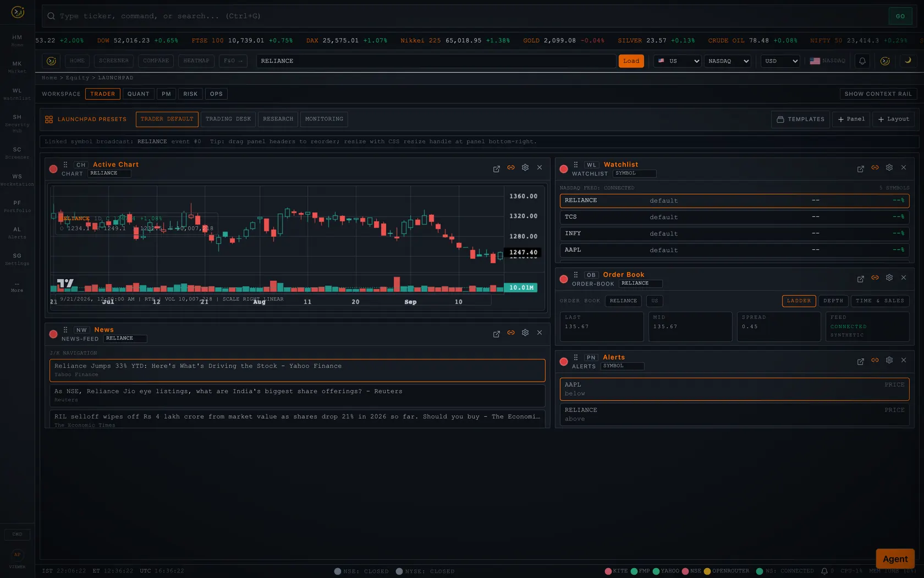Select the TRADING DESK preset
The width and height of the screenshot is (924, 578).
(x=228, y=119)
